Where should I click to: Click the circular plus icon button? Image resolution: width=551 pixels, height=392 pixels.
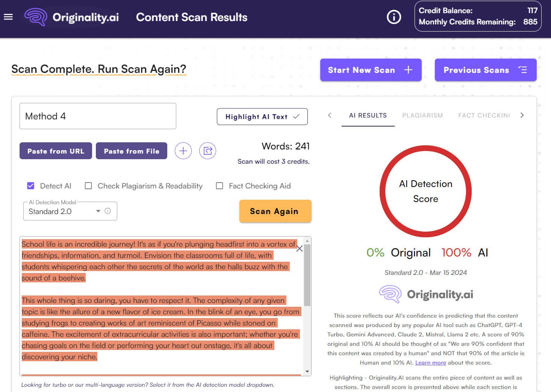[183, 151]
